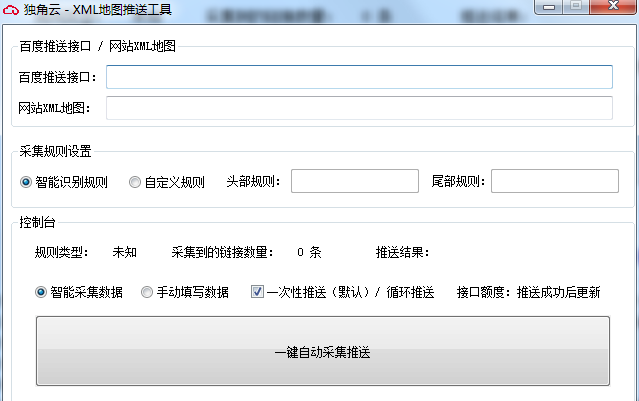The height and width of the screenshot is (401, 639).
Task: Toggle the 一次性推送（默认）/ 循环推送 checkbox
Action: (257, 292)
